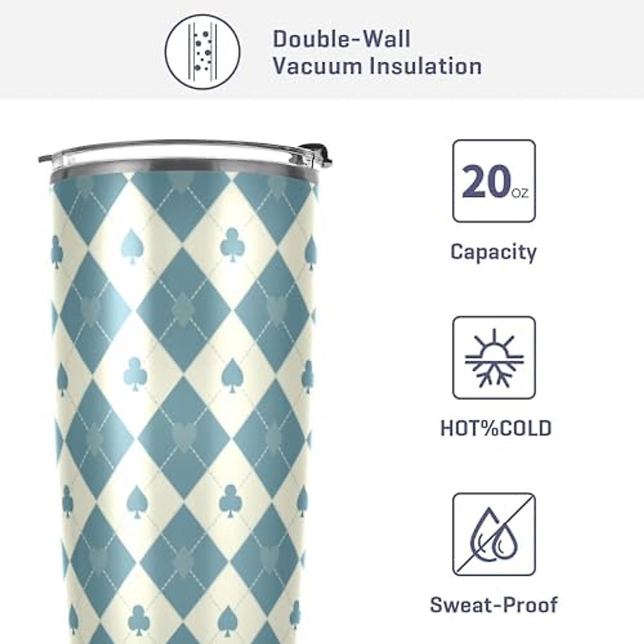The height and width of the screenshot is (644, 644).
Task: Click the lid's flip tab closure
Action: point(317,154)
